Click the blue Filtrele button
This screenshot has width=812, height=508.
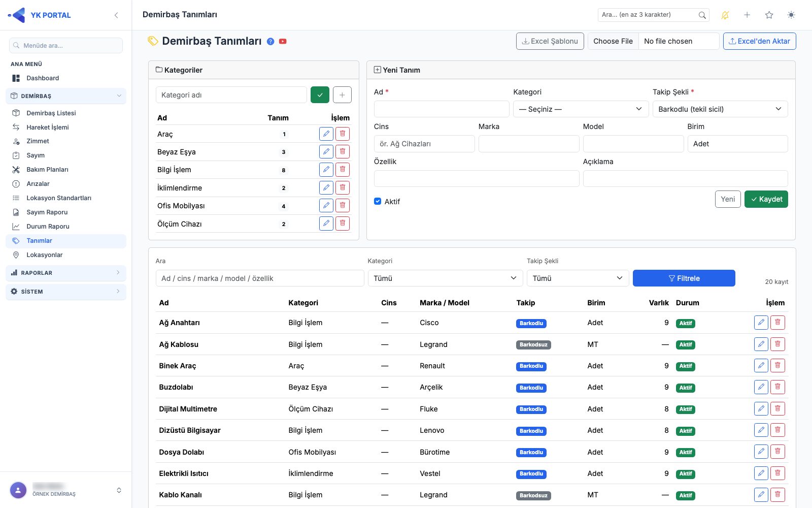684,278
